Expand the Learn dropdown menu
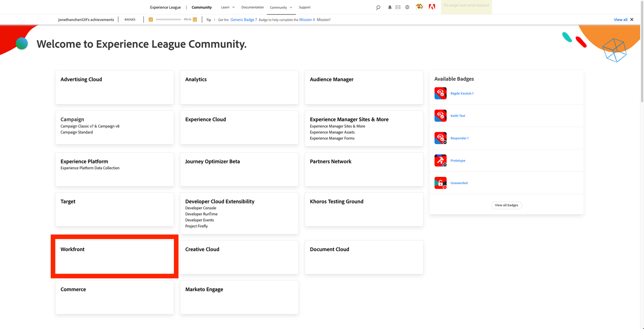The image size is (644, 329). (227, 7)
